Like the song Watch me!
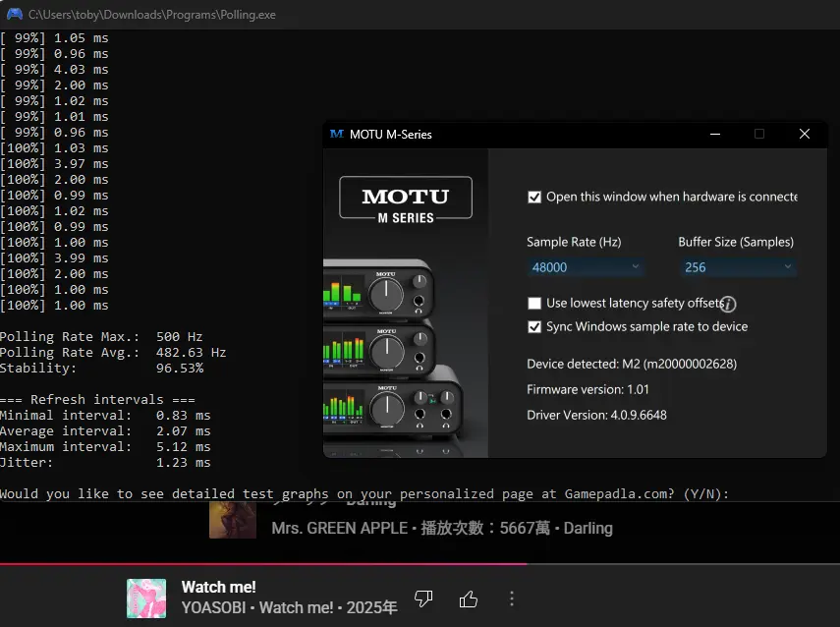The width and height of the screenshot is (840, 627). pos(469,598)
